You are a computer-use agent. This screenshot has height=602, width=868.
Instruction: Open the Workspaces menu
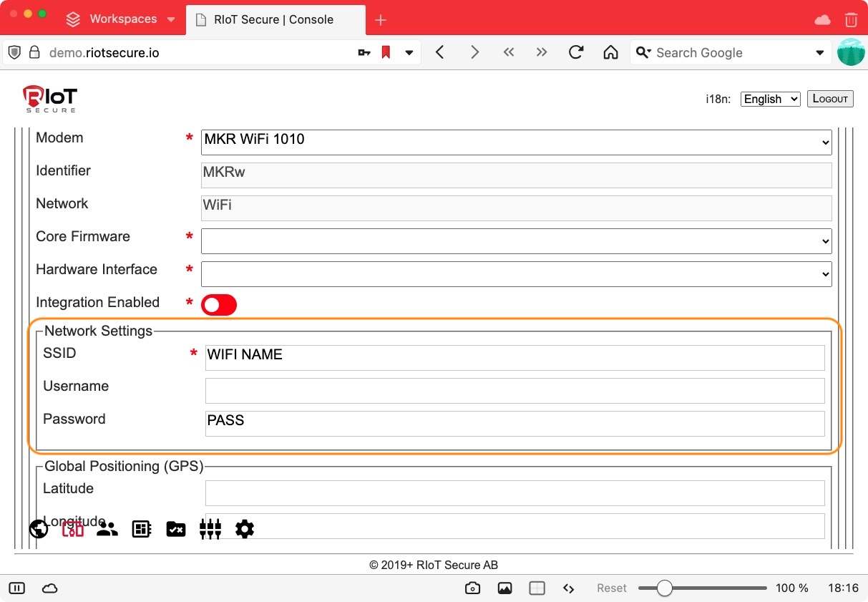[121, 19]
